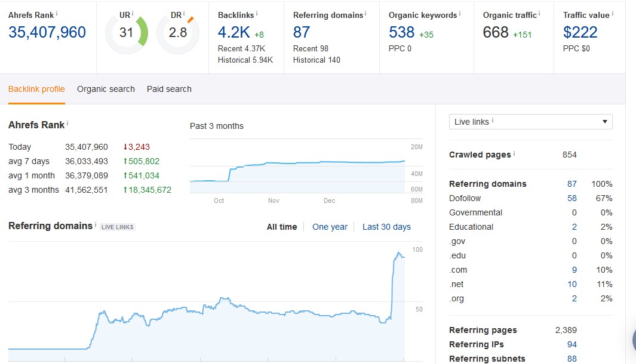Switch to Paid search tab

click(169, 89)
